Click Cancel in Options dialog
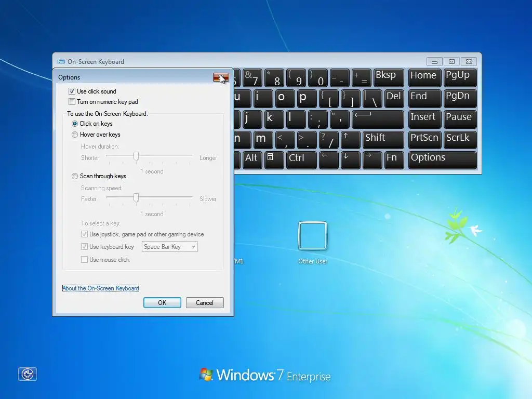This screenshot has width=532, height=399. (x=205, y=303)
